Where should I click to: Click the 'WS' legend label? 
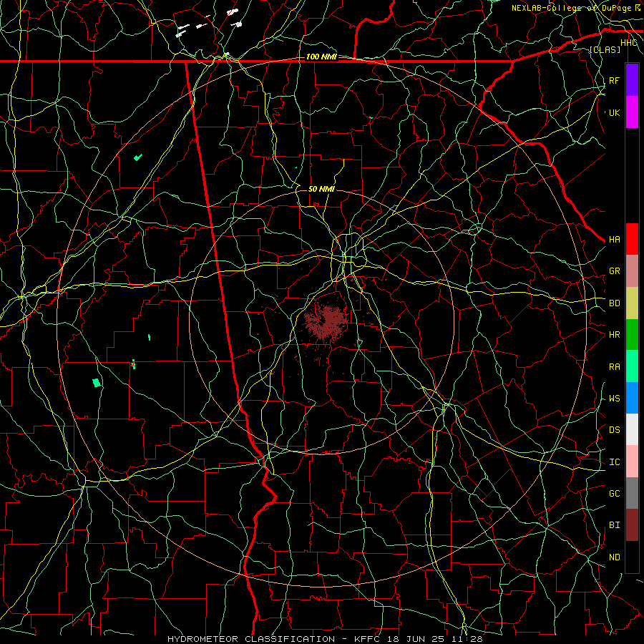coord(614,399)
